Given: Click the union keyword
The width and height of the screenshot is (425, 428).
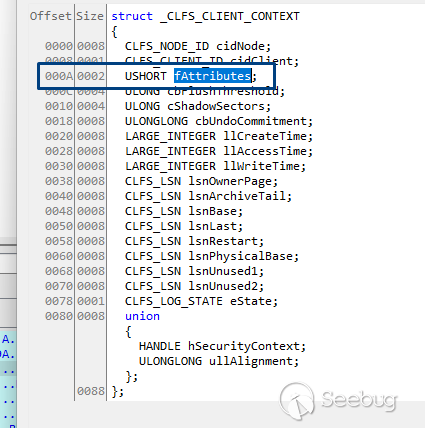Looking at the screenshot, I should click(x=142, y=316).
